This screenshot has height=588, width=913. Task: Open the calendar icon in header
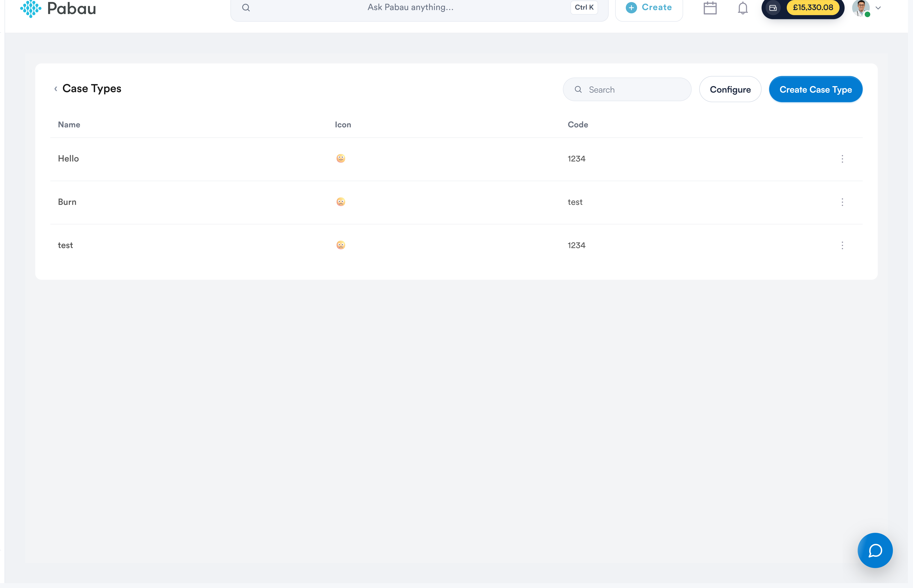pos(710,8)
